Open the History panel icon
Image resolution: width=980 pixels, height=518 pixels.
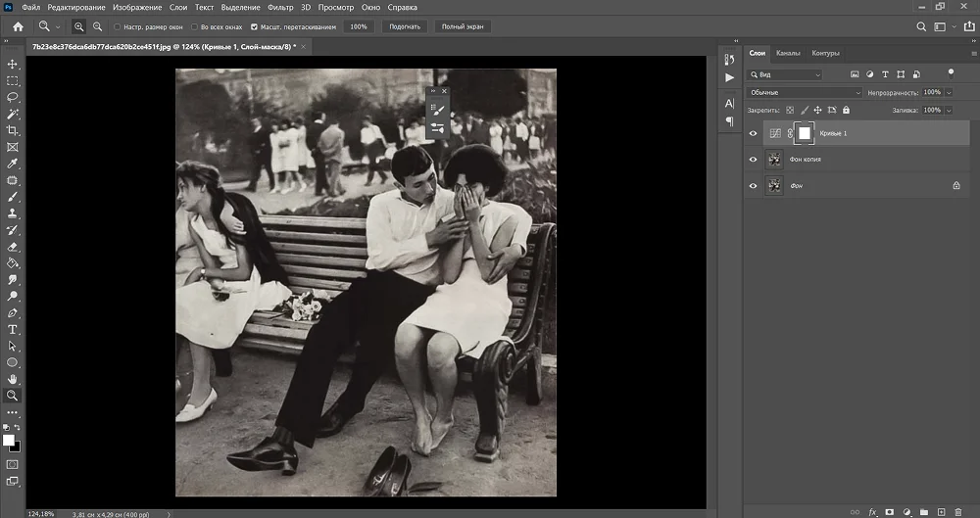[729, 60]
